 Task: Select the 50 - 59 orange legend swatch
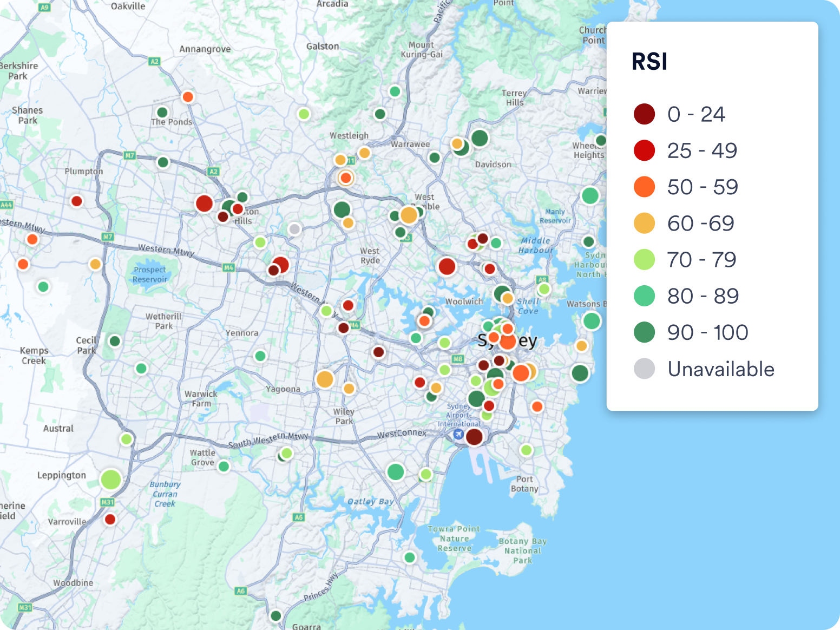pyautogui.click(x=644, y=187)
